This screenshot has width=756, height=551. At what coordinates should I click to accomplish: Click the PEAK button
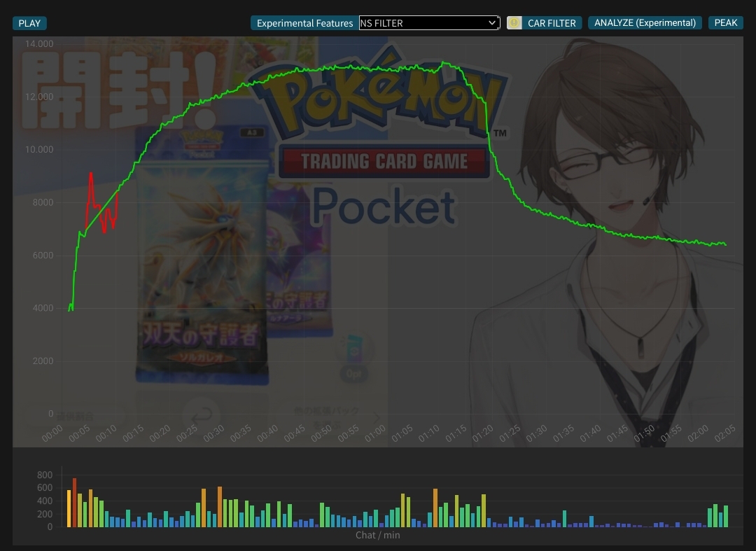(726, 22)
